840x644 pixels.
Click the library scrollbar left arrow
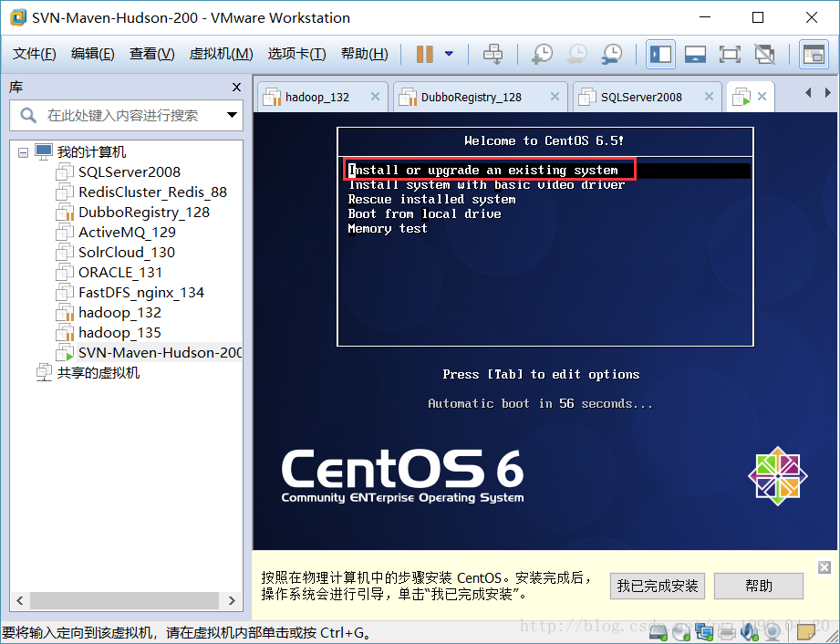click(x=20, y=600)
